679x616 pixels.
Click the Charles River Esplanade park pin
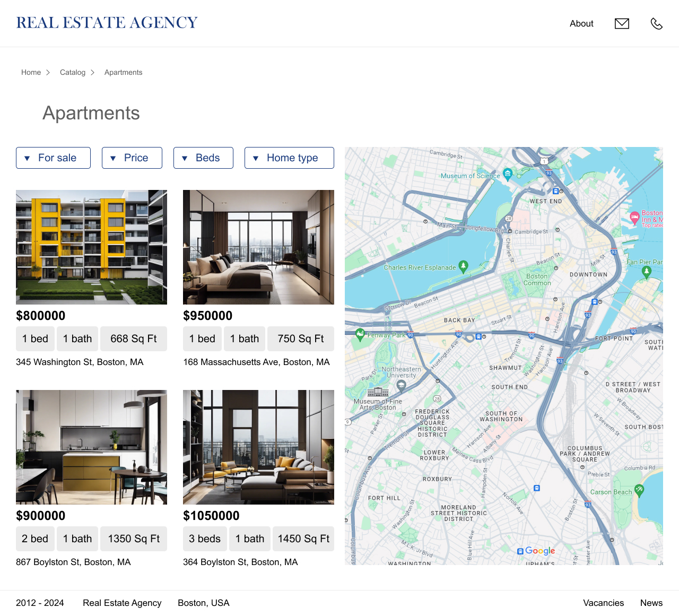point(463,266)
